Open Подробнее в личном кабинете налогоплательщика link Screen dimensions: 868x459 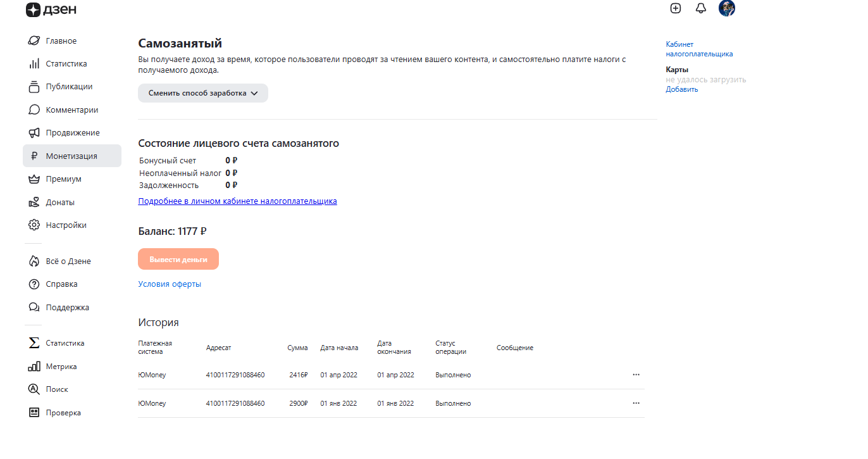tap(237, 201)
